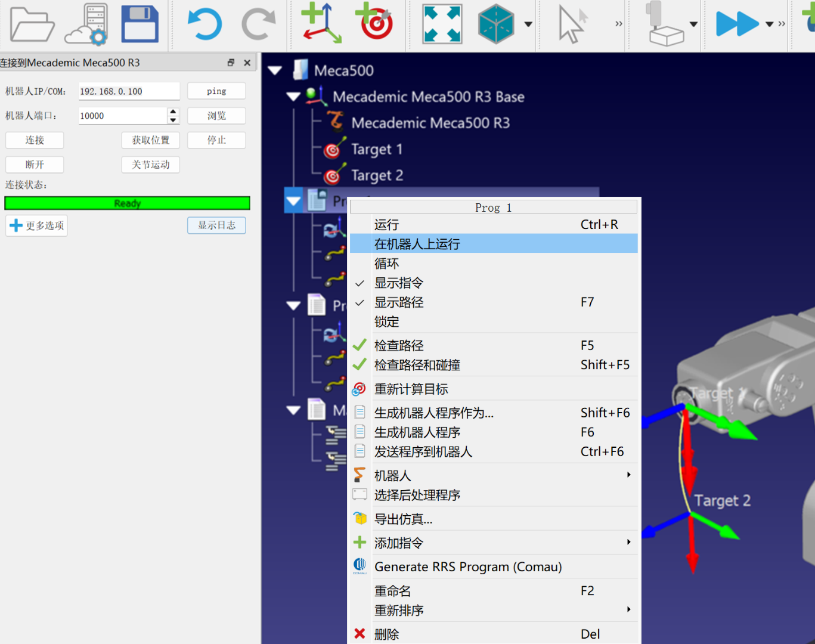The height and width of the screenshot is (644, 815).
Task: Toggle 显示路径 in the context menu
Action: pos(399,302)
